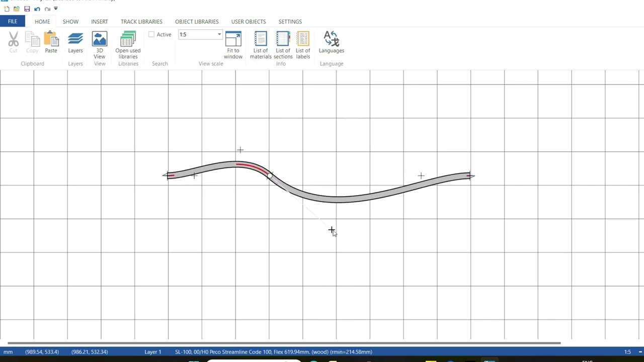Screen dimensions: 644x362
Task: Click the left red end of the track
Action: 171,175
